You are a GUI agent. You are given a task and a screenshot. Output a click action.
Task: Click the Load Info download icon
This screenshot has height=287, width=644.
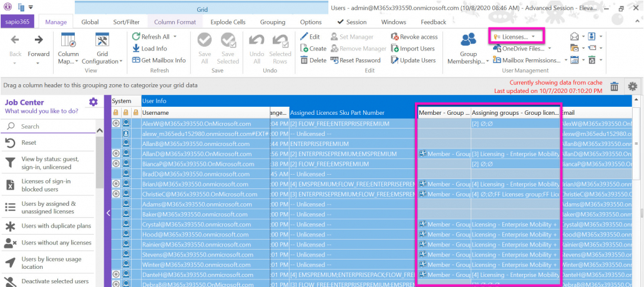click(136, 49)
